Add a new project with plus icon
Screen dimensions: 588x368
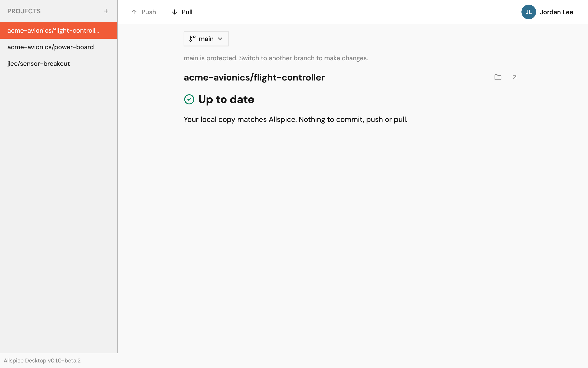(106, 11)
